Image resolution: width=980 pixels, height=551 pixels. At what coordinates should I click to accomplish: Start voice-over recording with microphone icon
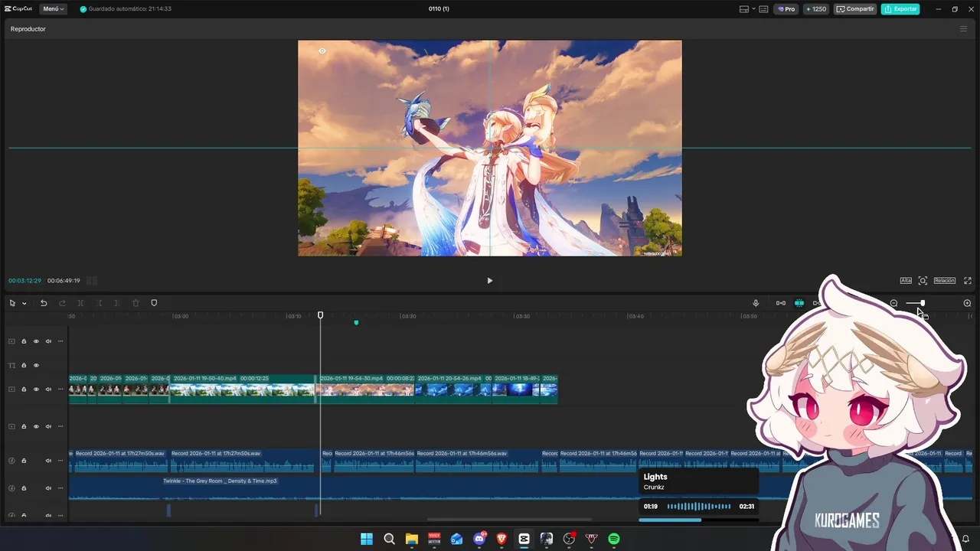[756, 303]
